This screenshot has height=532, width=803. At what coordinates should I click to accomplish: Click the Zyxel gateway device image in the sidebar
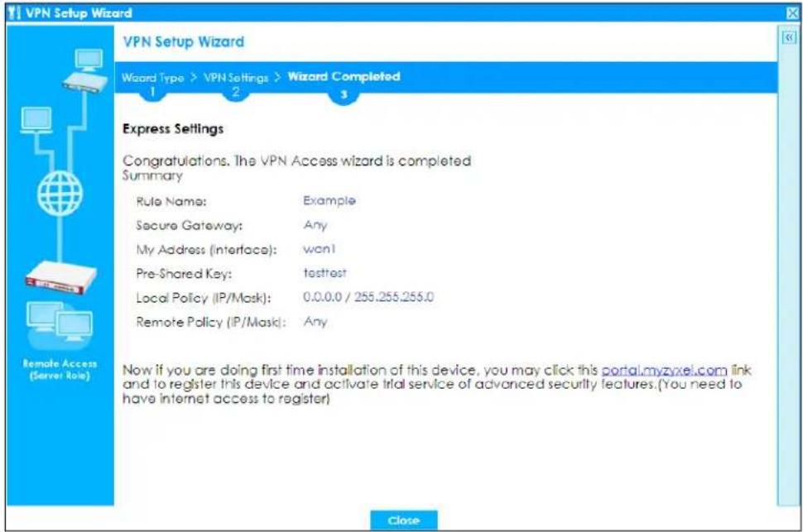(x=60, y=277)
